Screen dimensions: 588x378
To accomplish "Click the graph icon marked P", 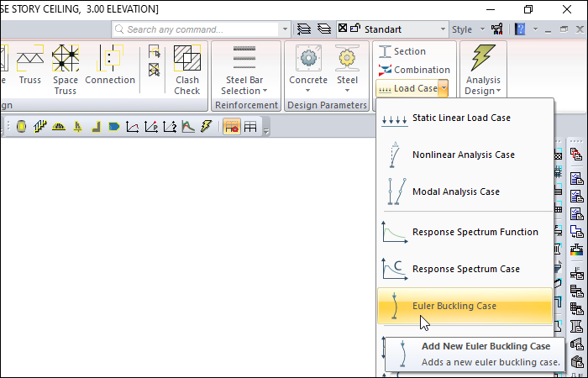I will tap(150, 127).
